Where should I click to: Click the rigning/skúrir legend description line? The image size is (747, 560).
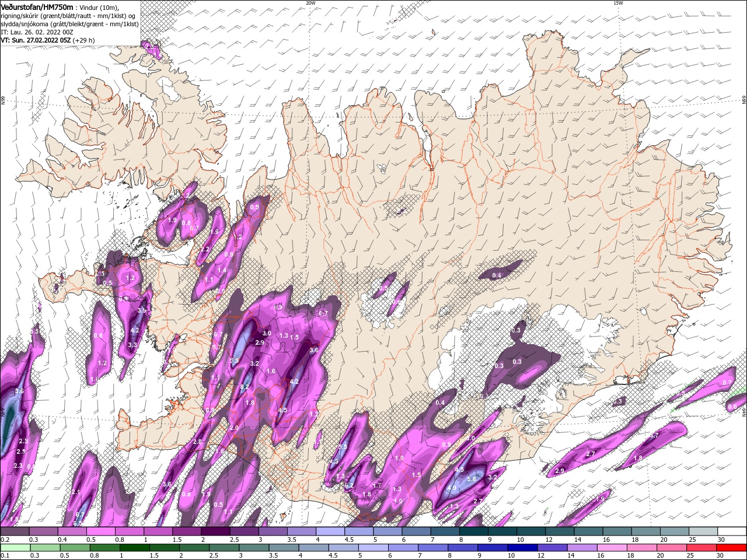pos(68,16)
